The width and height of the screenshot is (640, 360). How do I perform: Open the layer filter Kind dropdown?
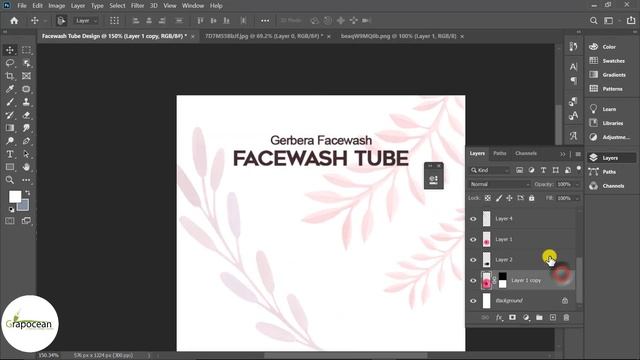pos(489,170)
